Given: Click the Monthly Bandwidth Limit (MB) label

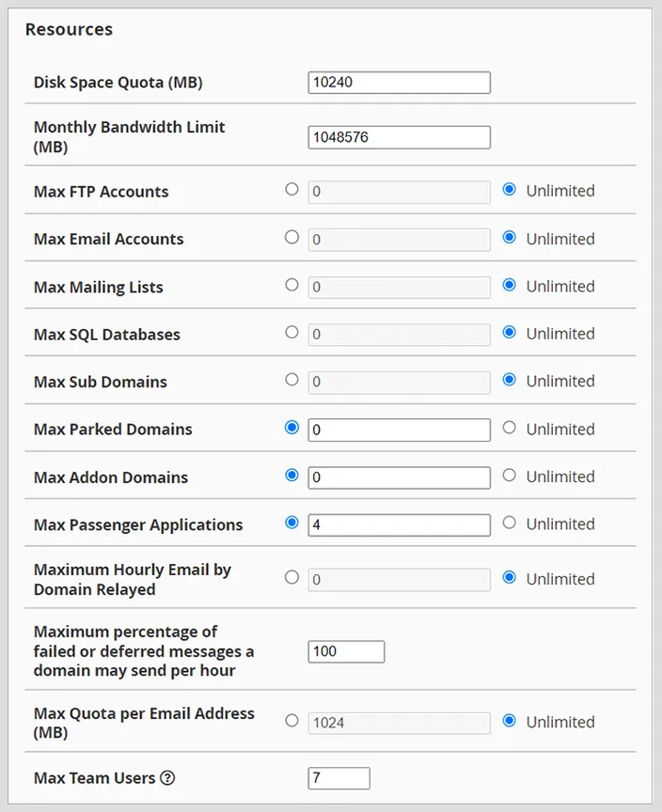Looking at the screenshot, I should coord(129,136).
